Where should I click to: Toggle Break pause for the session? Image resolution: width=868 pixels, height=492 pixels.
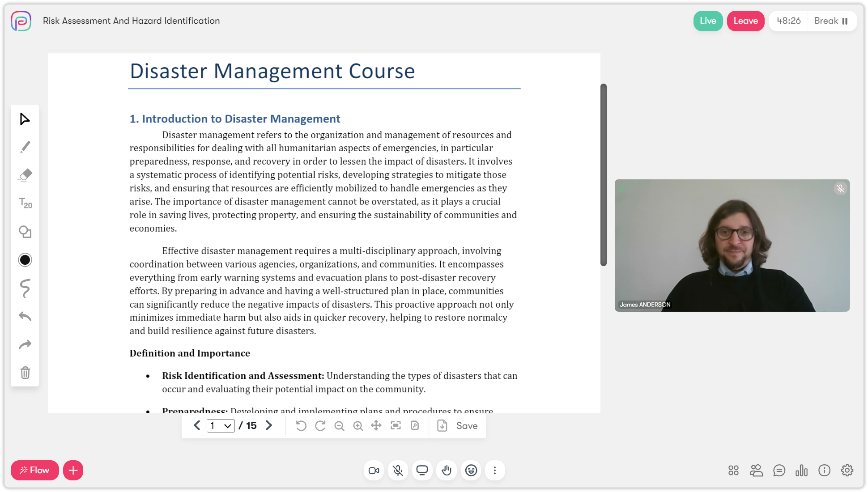[831, 21]
